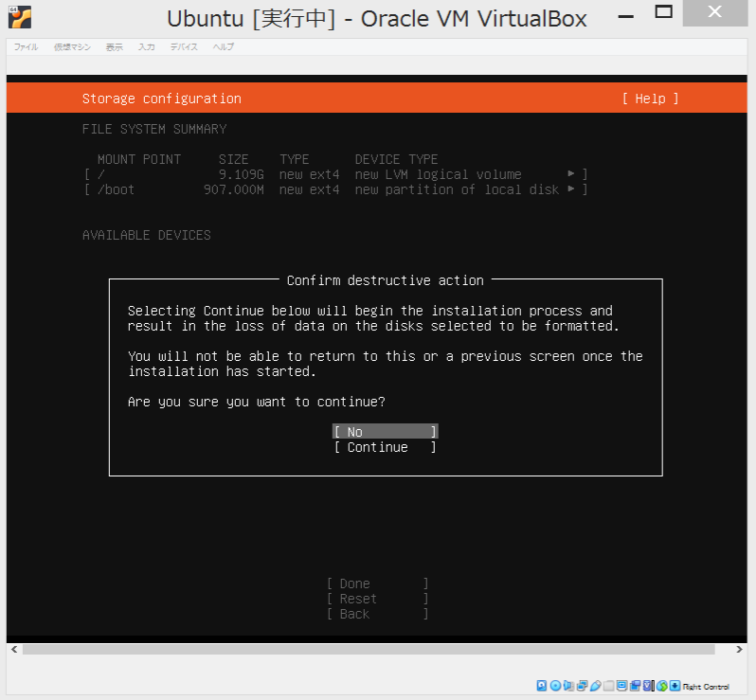Click the keyboard capture down-arrow icon
Viewport: 756px width, 700px height.
(x=675, y=686)
